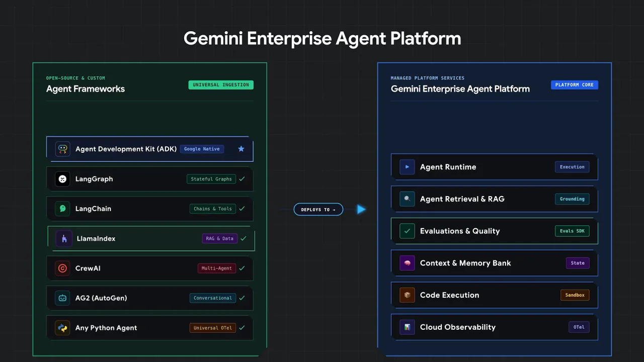Viewport: 644px width, 362px height.
Task: Click the RAG & Data tag
Action: [220, 238]
